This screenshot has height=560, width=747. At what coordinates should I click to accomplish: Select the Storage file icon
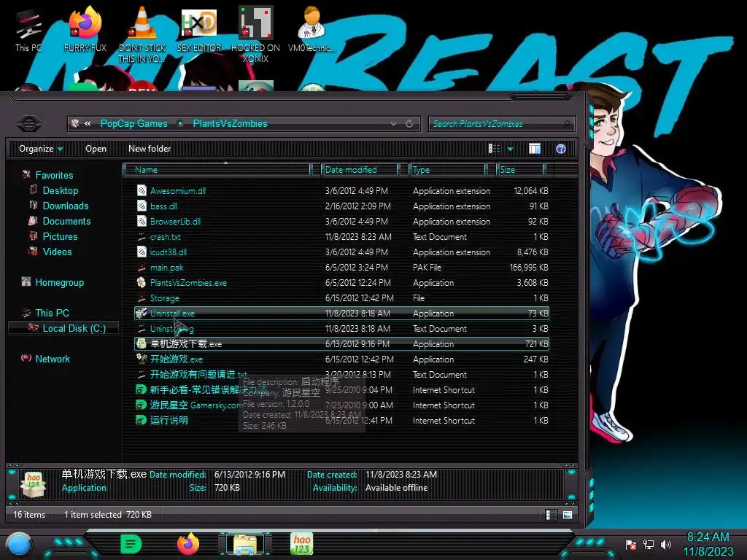[142, 297]
